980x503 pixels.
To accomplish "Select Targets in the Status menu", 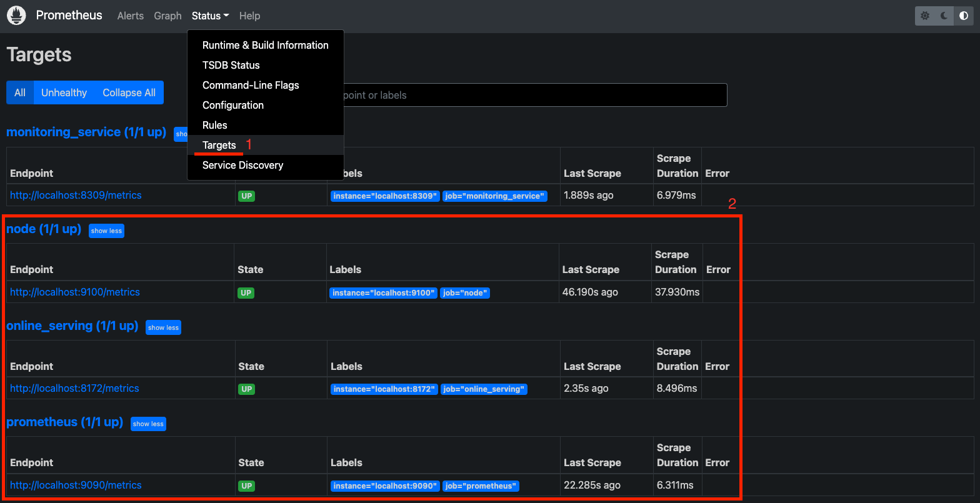I will click(265, 145).
